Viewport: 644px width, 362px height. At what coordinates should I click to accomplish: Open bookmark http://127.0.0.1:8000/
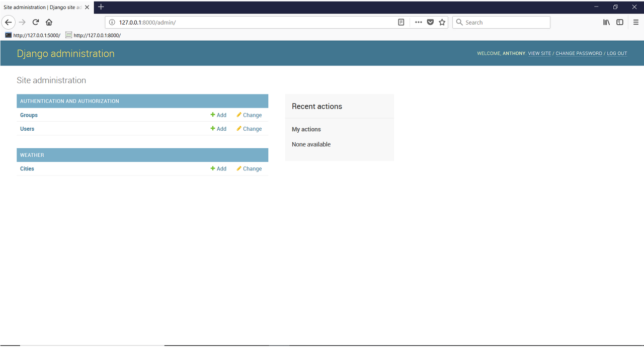point(93,35)
